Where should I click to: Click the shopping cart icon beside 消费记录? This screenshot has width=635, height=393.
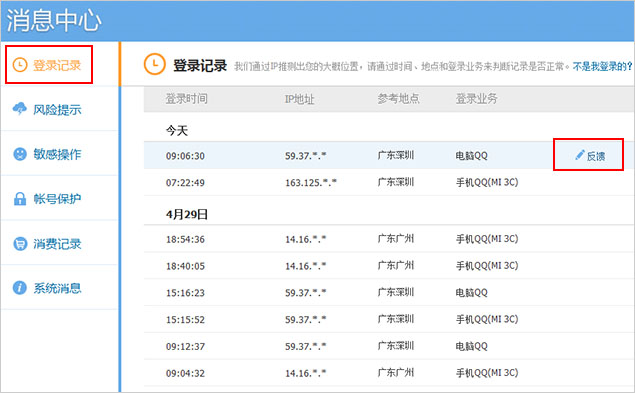tap(20, 243)
